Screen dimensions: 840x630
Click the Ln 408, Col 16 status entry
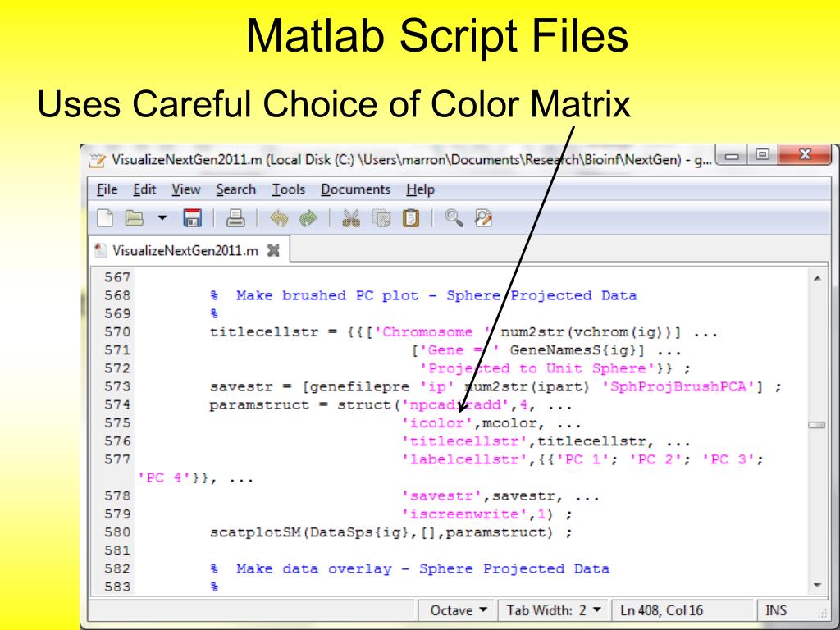pyautogui.click(x=661, y=610)
